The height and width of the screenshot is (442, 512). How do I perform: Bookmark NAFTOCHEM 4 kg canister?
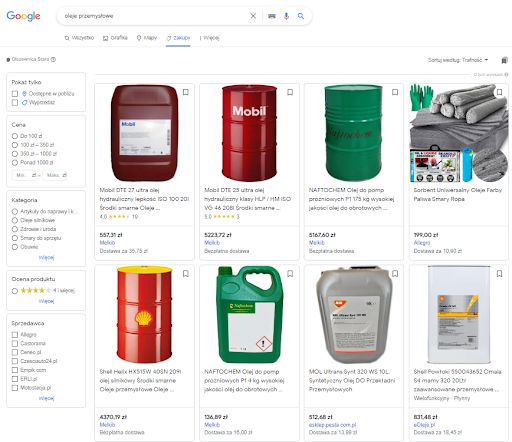tap(290, 274)
